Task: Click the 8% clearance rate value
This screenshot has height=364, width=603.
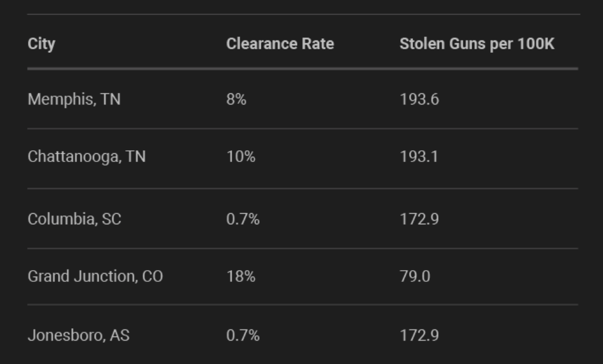Action: click(236, 99)
